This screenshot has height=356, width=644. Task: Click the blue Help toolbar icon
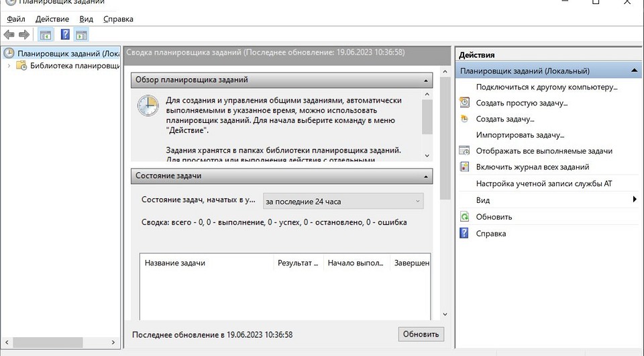[x=65, y=34]
